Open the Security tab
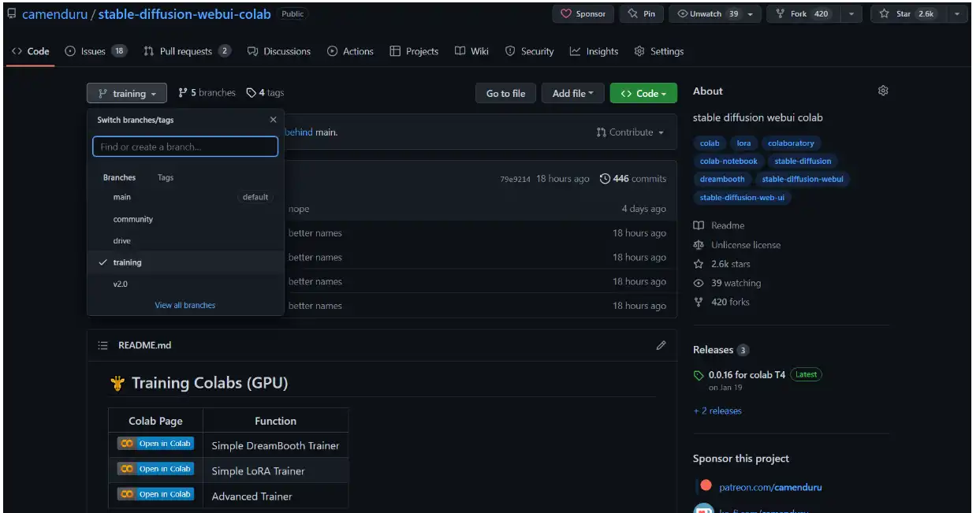The width and height of the screenshot is (980, 513). [x=529, y=51]
